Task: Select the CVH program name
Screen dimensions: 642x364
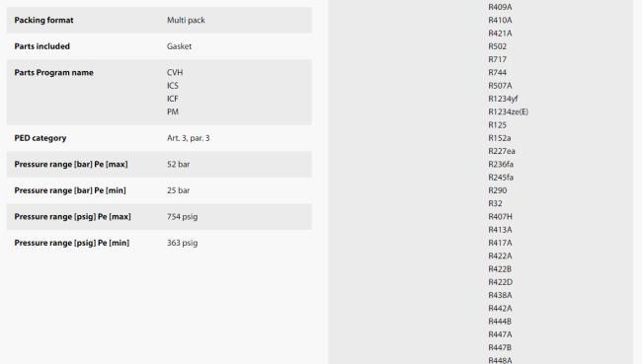Action: click(175, 72)
